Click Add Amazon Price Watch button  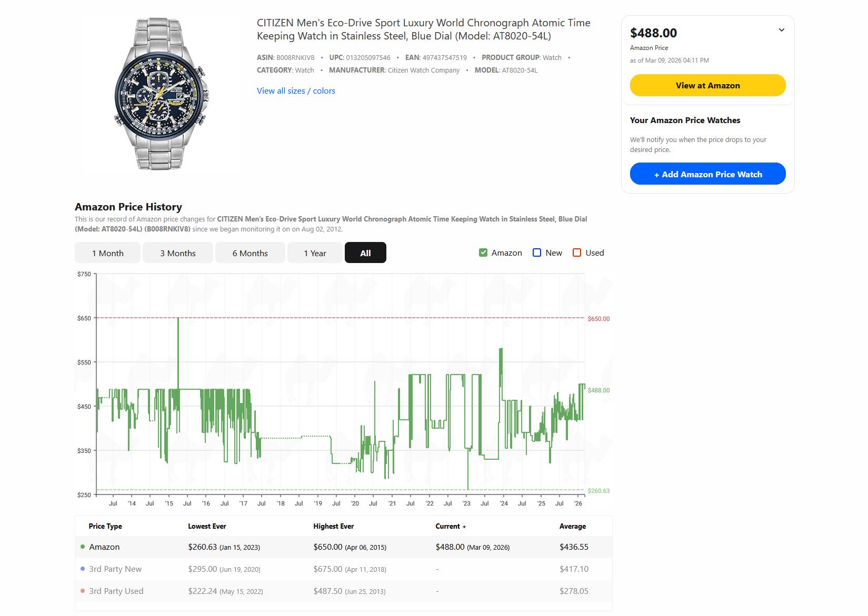[707, 174]
